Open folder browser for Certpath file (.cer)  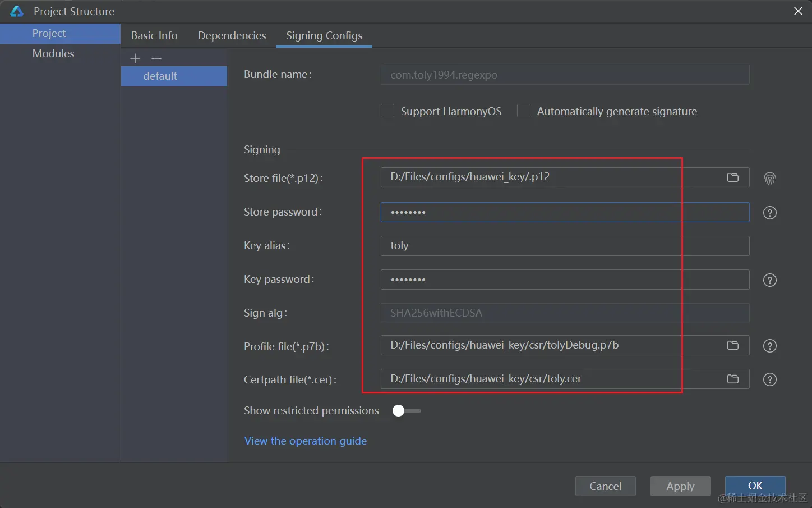732,379
